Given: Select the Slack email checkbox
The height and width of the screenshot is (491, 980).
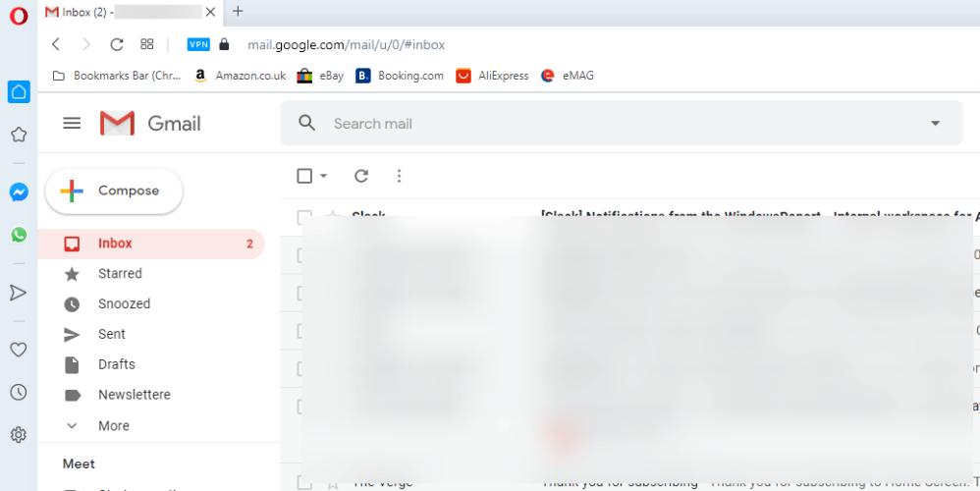Looking at the screenshot, I should pyautogui.click(x=303, y=217).
